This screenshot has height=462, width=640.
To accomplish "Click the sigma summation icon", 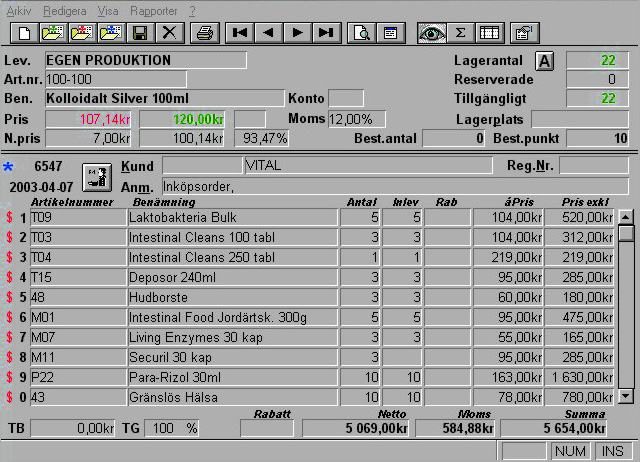I will pos(461,33).
